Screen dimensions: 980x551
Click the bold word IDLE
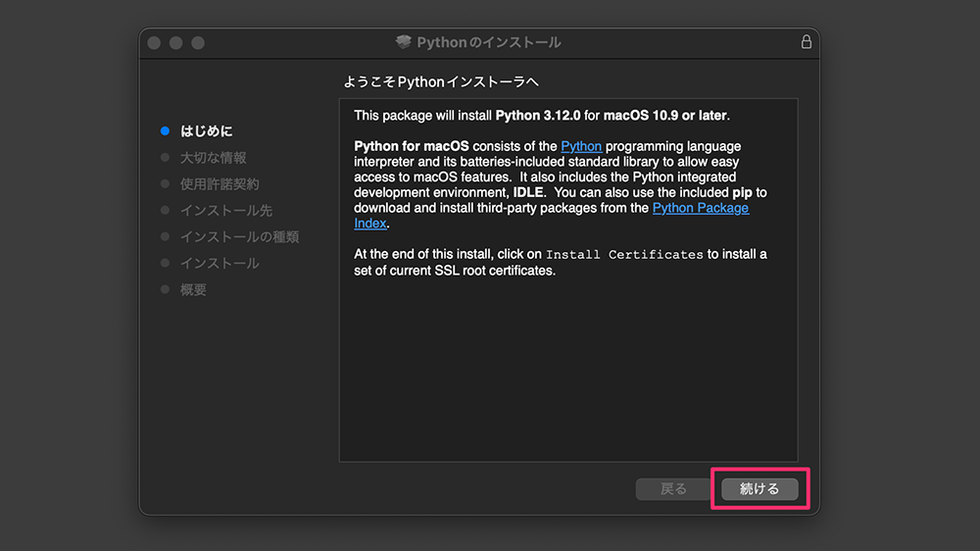click(x=528, y=192)
